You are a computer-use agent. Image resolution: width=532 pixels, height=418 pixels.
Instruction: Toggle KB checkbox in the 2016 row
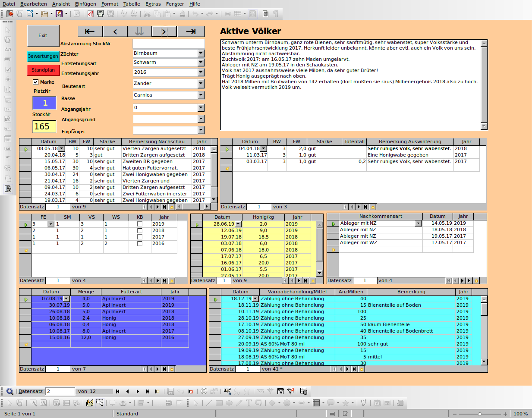point(140,244)
